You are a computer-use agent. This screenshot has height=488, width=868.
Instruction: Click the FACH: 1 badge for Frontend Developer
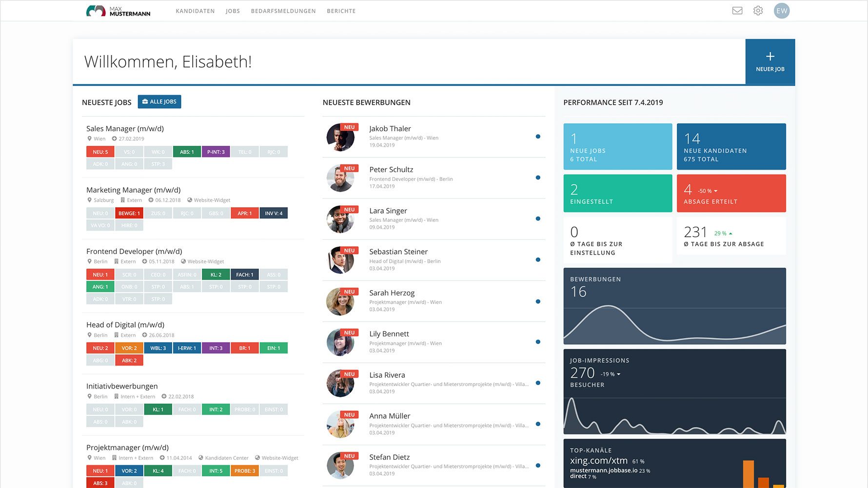tap(244, 274)
